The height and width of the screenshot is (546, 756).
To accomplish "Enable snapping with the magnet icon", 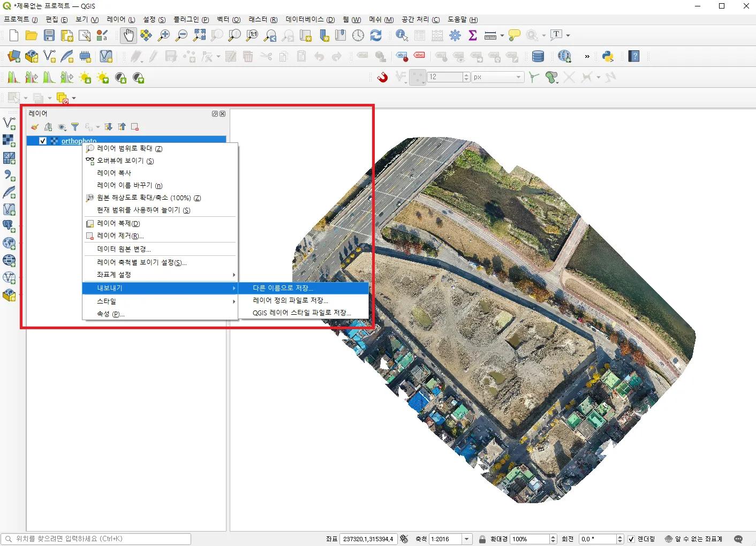I will 382,77.
